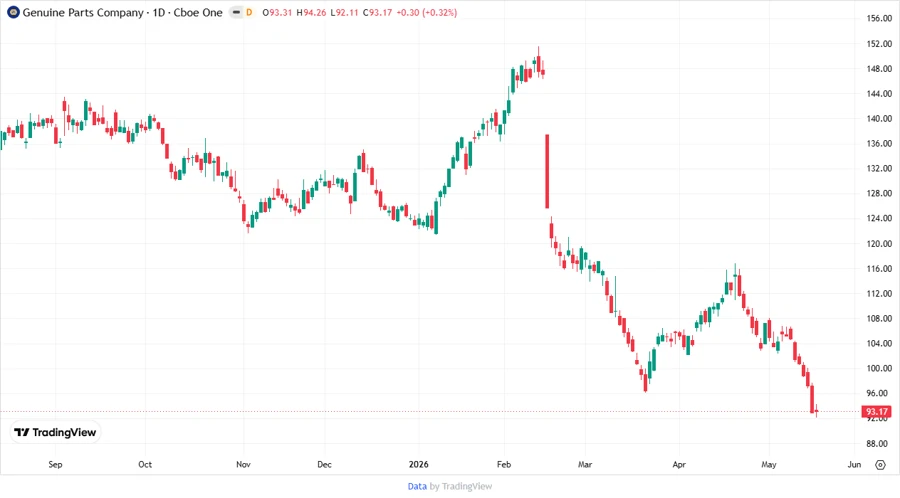Click the latest candle near 93.17
900x498 pixels.
point(816,411)
